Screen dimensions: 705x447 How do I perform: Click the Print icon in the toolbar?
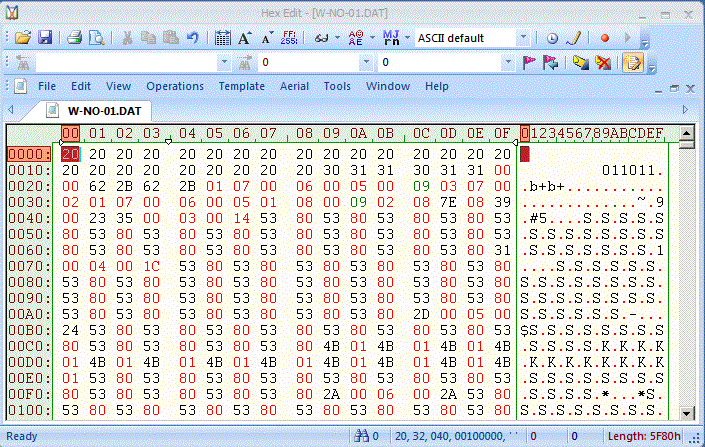click(x=74, y=38)
